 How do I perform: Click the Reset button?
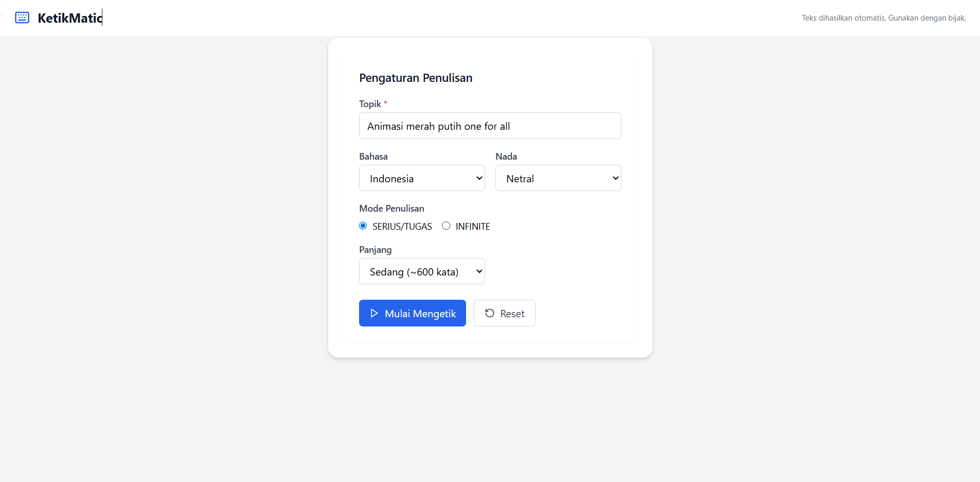pyautogui.click(x=505, y=313)
